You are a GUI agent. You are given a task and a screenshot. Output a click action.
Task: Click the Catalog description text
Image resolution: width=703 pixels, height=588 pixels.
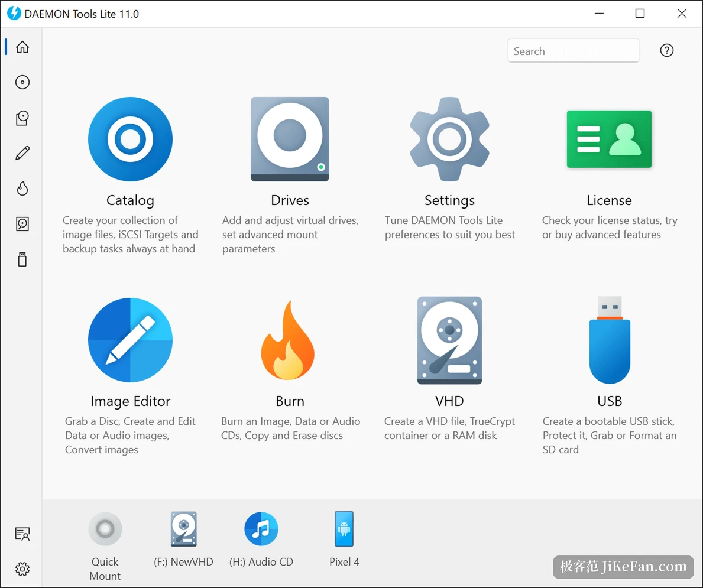tap(130, 235)
